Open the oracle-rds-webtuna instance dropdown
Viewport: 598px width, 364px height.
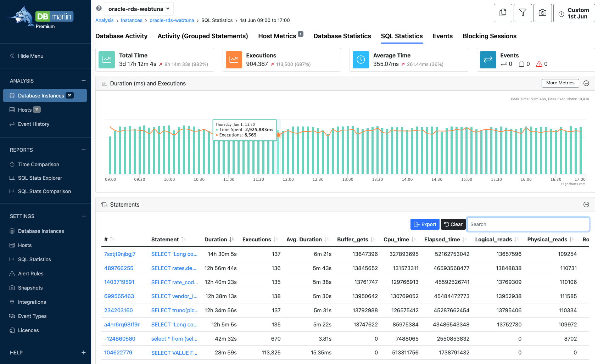[139, 9]
